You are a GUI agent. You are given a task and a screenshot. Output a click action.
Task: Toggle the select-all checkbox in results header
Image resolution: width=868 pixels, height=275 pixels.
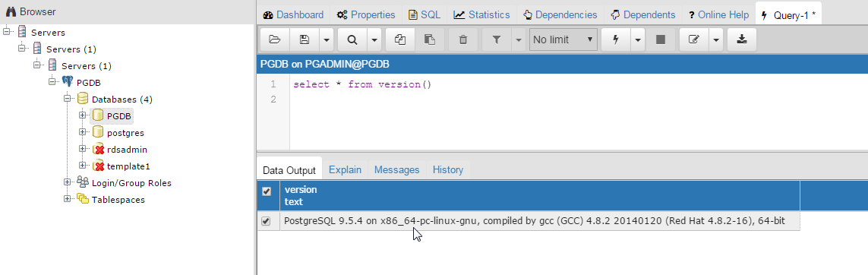267,191
